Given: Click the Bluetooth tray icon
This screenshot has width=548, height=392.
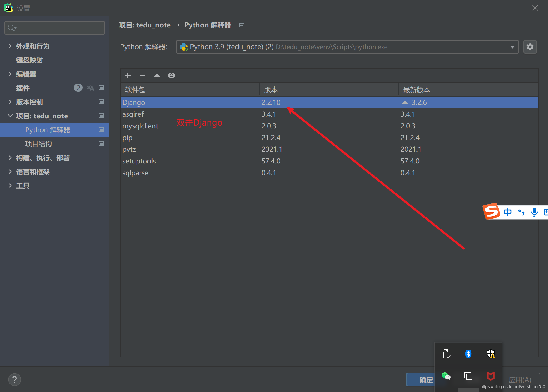Looking at the screenshot, I should click(468, 354).
